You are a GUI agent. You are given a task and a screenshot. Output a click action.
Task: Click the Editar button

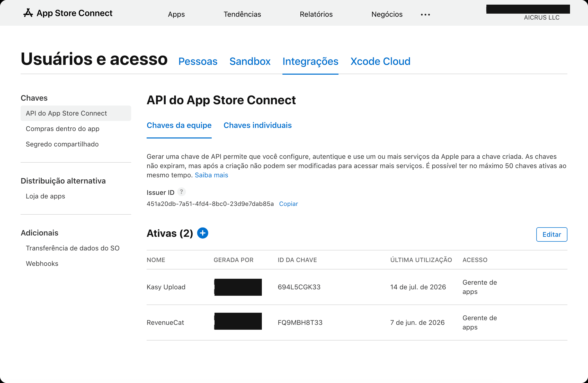(x=552, y=234)
